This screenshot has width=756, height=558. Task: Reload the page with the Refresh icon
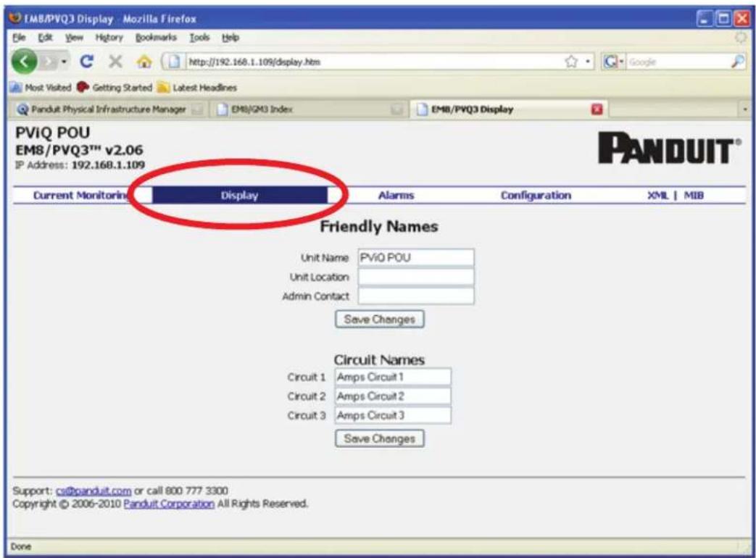(87, 62)
